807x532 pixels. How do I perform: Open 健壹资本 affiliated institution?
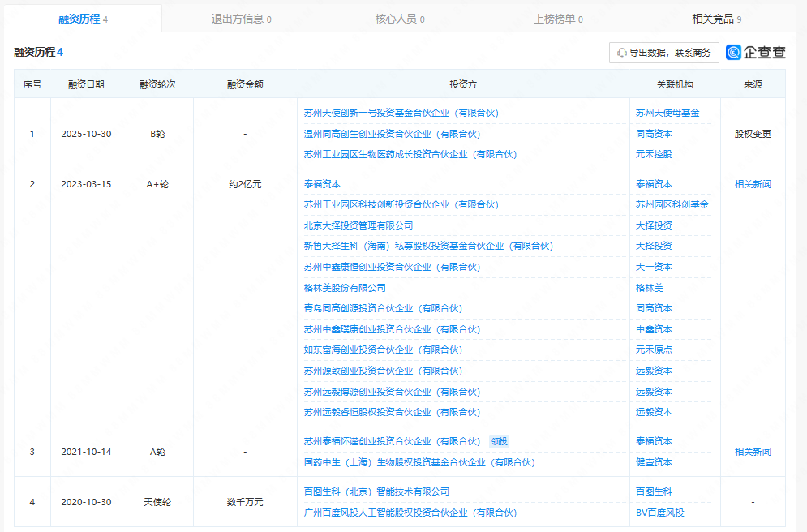(654, 462)
